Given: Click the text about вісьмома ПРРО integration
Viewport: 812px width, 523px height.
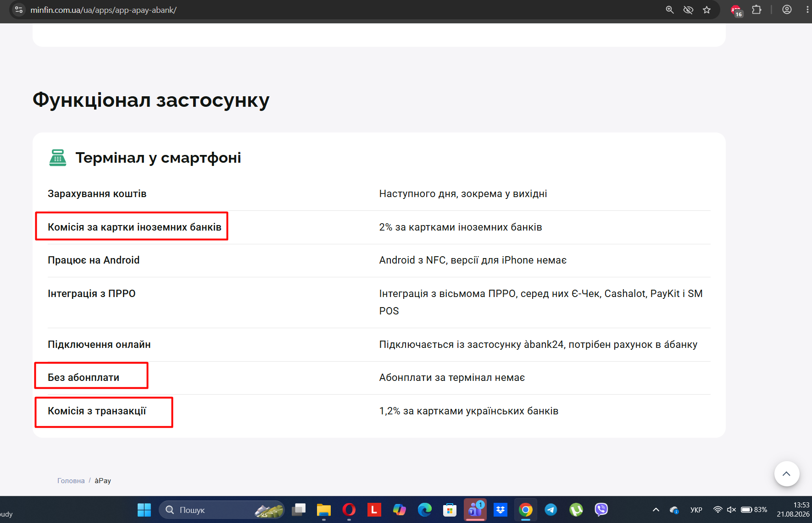Looking at the screenshot, I should click(541, 303).
